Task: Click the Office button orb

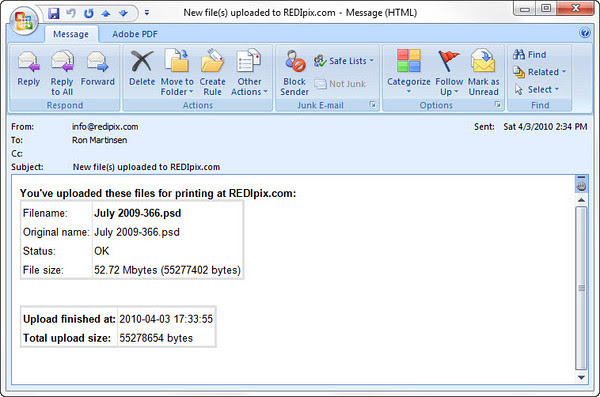Action: coord(24,21)
